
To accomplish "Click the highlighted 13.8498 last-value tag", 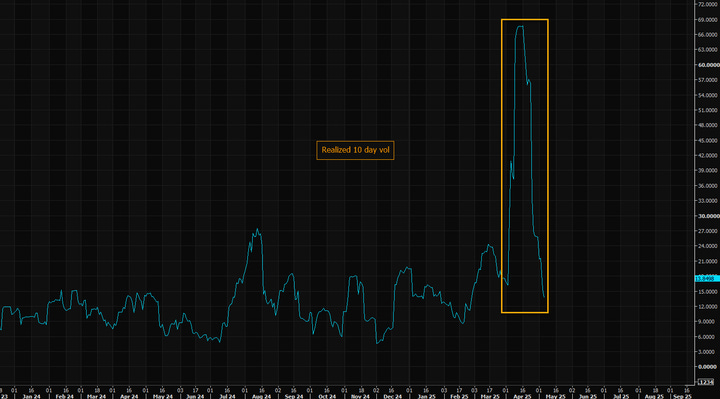I will [706, 278].
